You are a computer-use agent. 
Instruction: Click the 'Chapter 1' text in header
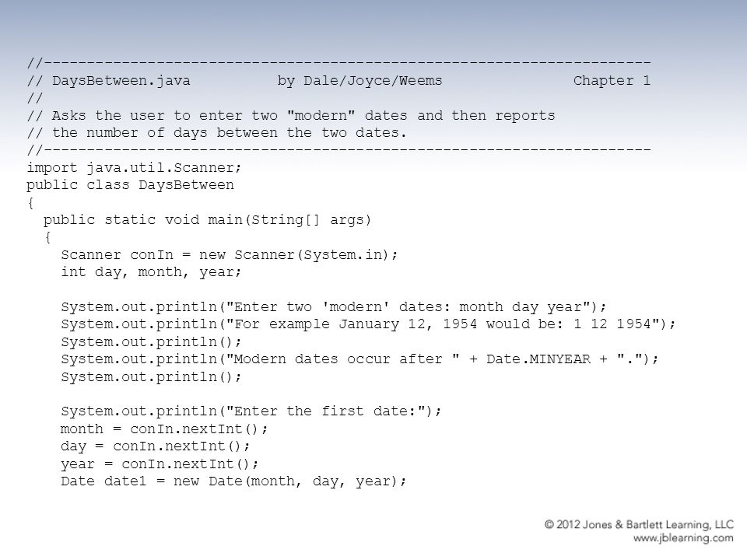point(612,80)
